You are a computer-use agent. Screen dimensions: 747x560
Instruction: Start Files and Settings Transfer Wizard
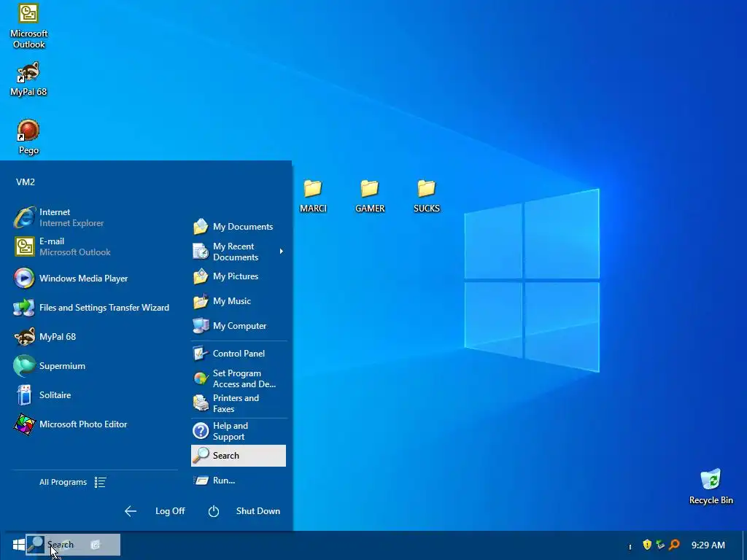point(93,308)
